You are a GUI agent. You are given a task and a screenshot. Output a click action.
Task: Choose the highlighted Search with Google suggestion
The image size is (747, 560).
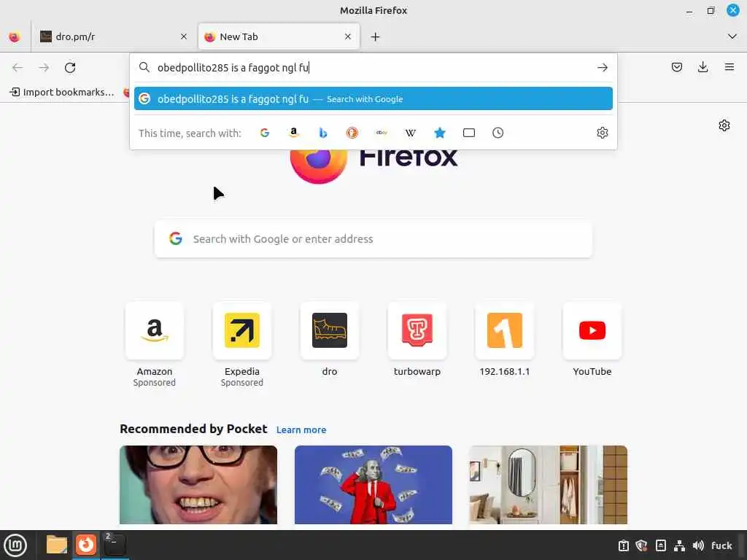pos(373,98)
